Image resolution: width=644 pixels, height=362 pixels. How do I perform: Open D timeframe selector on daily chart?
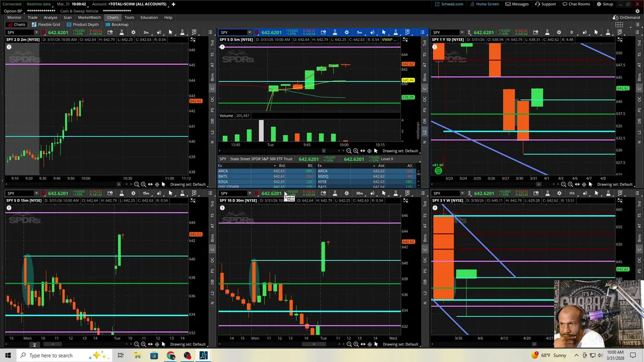pyautogui.click(x=572, y=32)
